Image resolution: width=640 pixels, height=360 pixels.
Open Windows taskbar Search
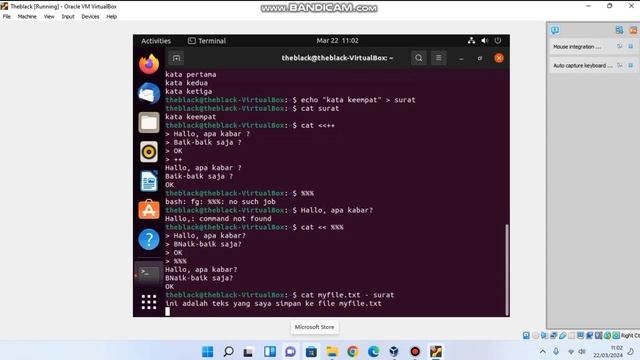[229, 351]
